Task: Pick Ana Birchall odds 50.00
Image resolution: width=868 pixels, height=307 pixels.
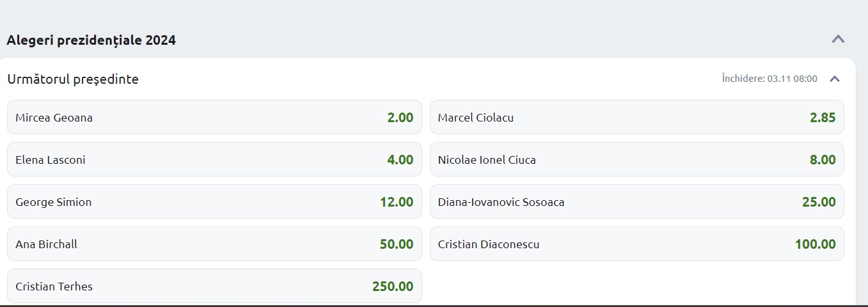Action: 214,244
